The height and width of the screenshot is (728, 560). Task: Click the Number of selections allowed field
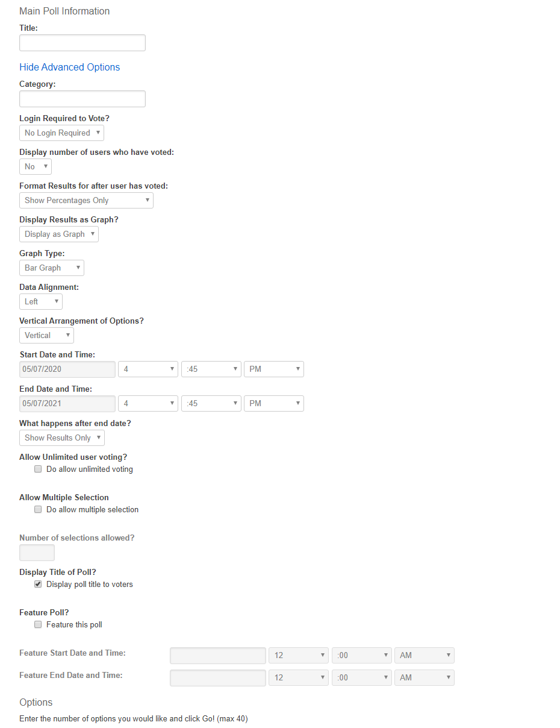tap(37, 552)
